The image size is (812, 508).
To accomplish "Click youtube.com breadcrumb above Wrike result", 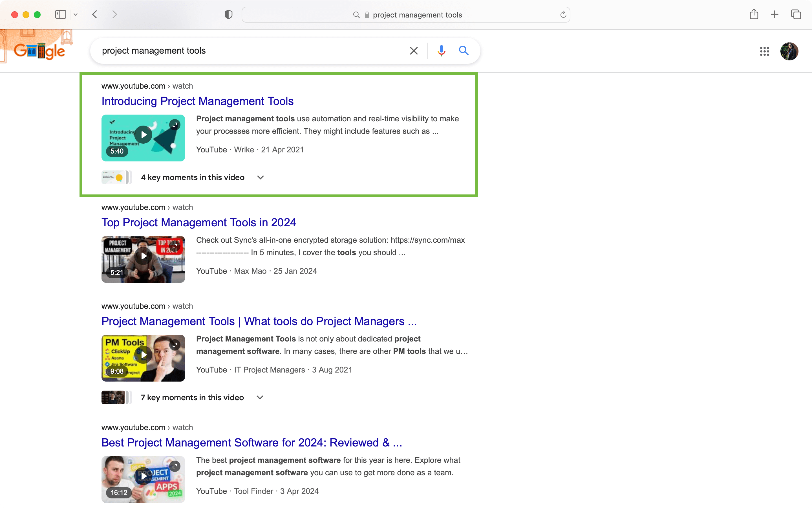I will tap(147, 86).
